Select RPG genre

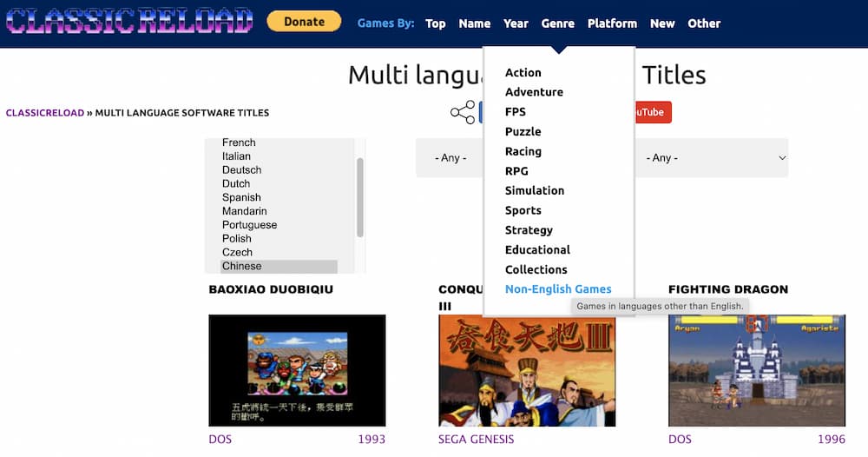tap(516, 171)
